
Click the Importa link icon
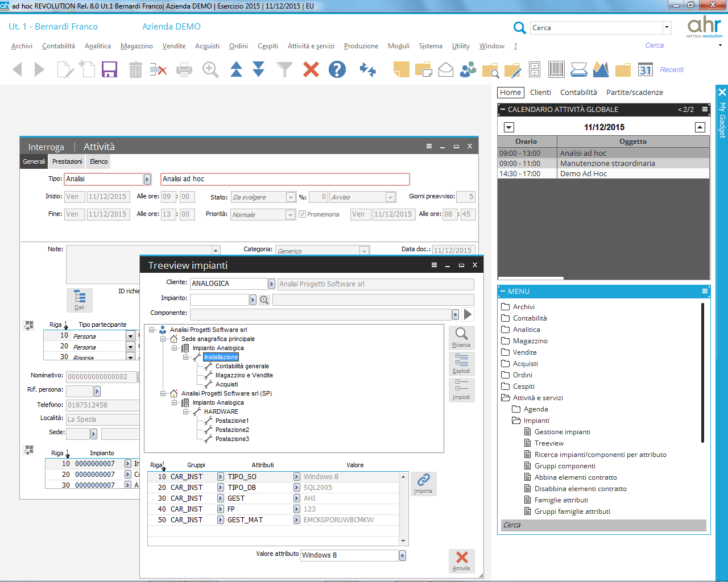coord(423,483)
